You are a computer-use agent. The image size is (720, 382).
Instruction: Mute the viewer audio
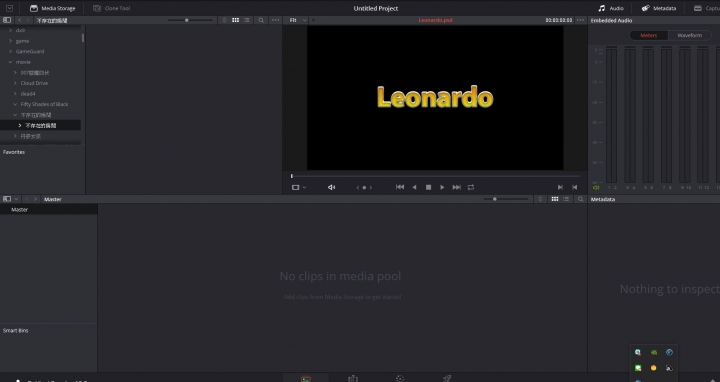point(332,187)
